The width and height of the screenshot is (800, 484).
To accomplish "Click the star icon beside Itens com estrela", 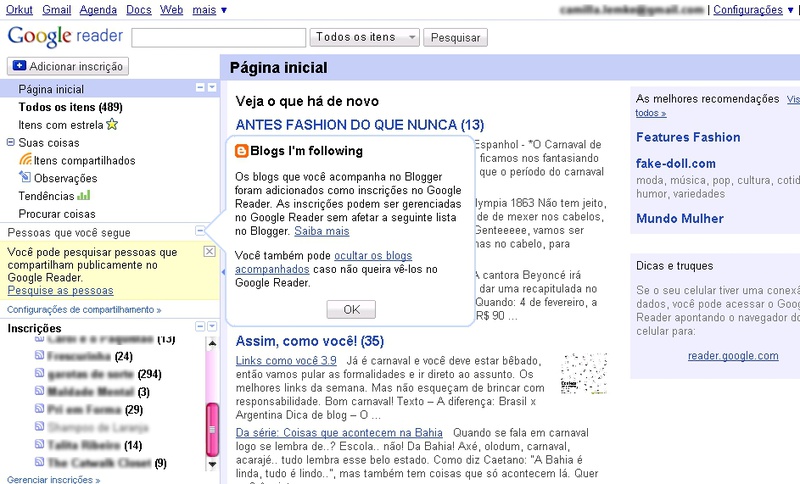I will click(x=112, y=124).
